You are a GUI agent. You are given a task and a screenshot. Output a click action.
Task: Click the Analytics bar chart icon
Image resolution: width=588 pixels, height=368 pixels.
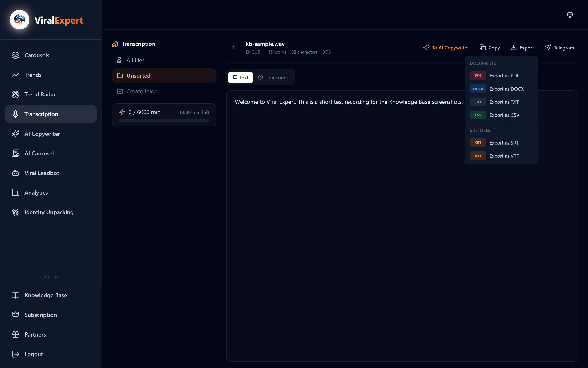pos(16,193)
